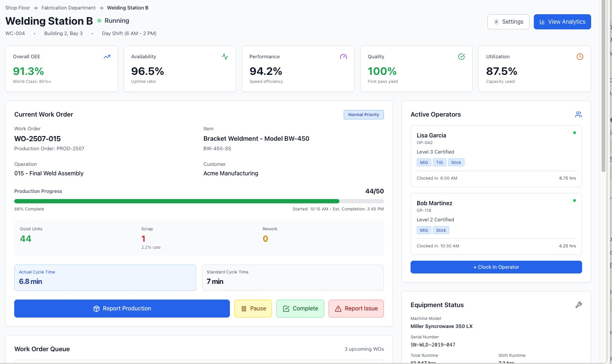Select the TIG tag on Lisa Garcia
Screen dimensions: 612x364
click(x=439, y=163)
